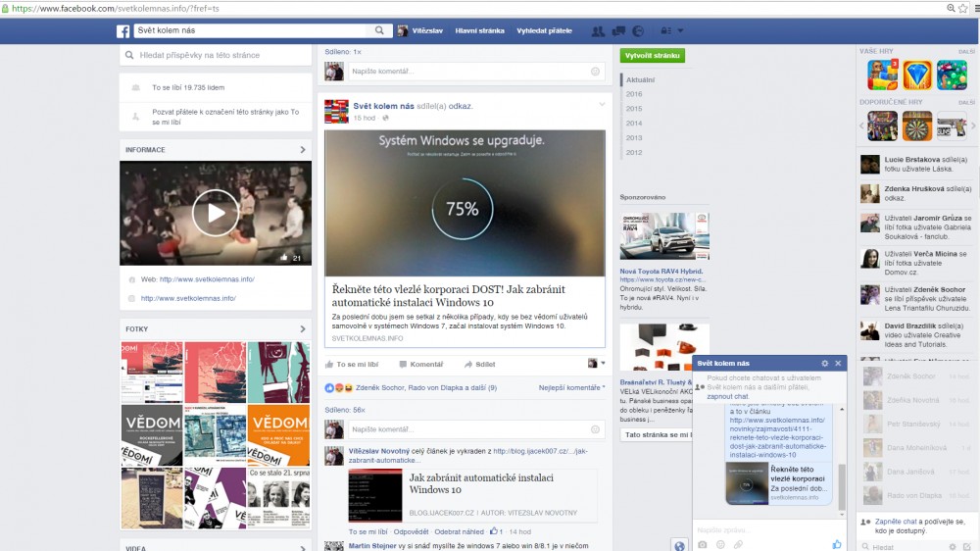Image resolution: width=980 pixels, height=551 pixels.
Task: Select the 2015 timeline year
Action: (x=634, y=109)
